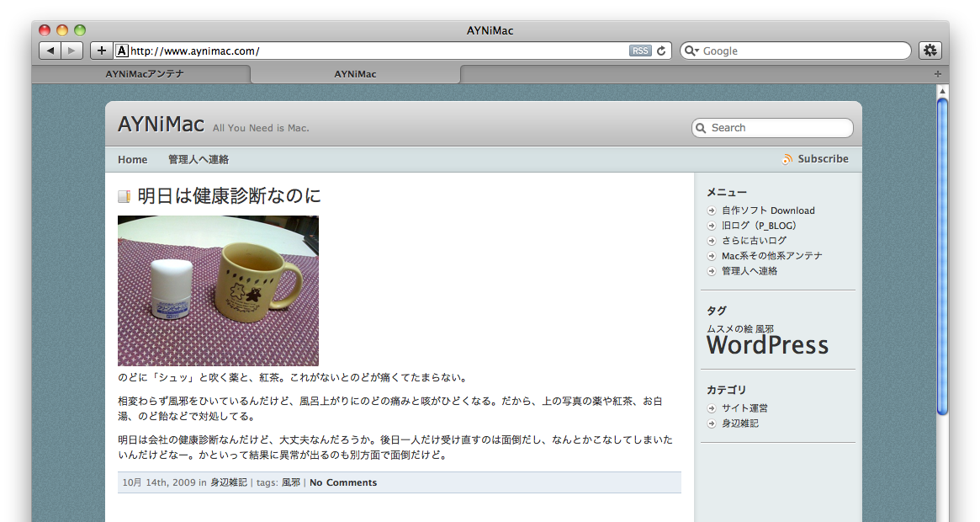Viewport: 980px width, 522px height.
Task: Click the orange RSS icon beside Subscribe
Action: tap(787, 159)
